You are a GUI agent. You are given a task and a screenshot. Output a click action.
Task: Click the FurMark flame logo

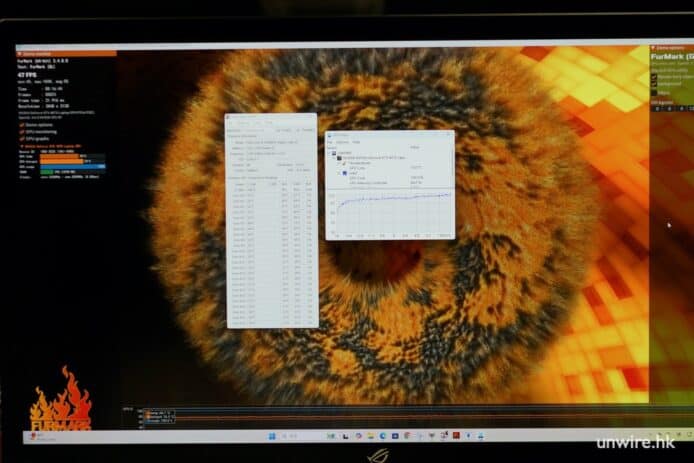tap(60, 404)
